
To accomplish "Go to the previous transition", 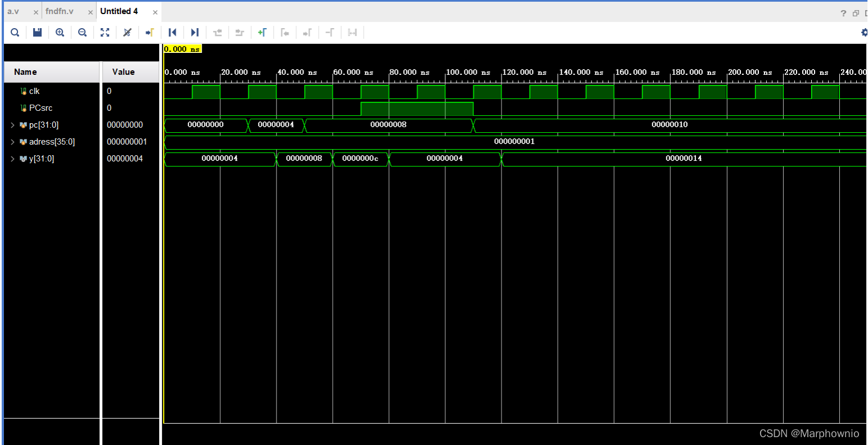I will pos(218,33).
